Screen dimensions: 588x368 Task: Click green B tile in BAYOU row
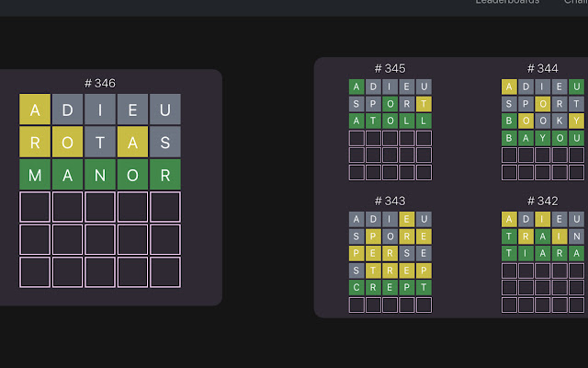click(x=509, y=138)
